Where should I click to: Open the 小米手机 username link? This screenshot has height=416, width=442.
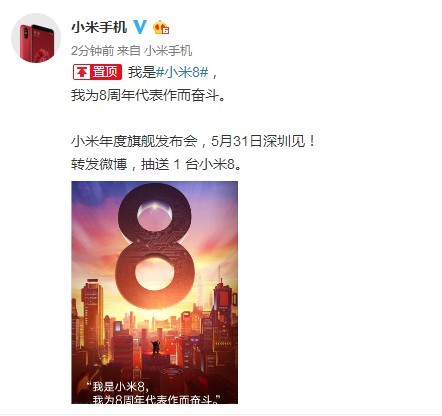[99, 27]
